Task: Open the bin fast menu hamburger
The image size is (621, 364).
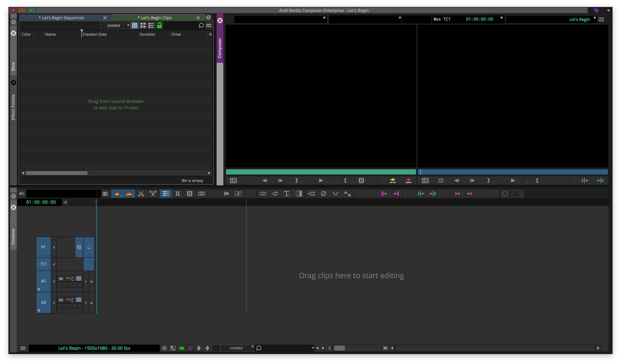Action: click(209, 26)
